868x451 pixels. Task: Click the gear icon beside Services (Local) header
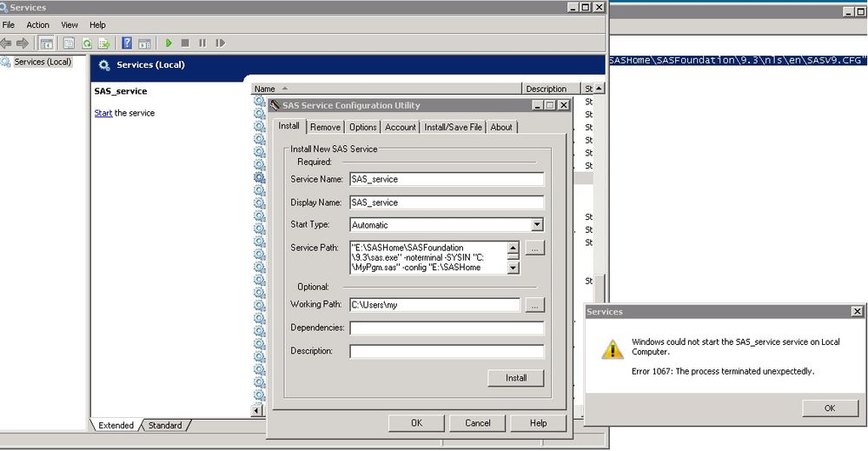click(104, 65)
